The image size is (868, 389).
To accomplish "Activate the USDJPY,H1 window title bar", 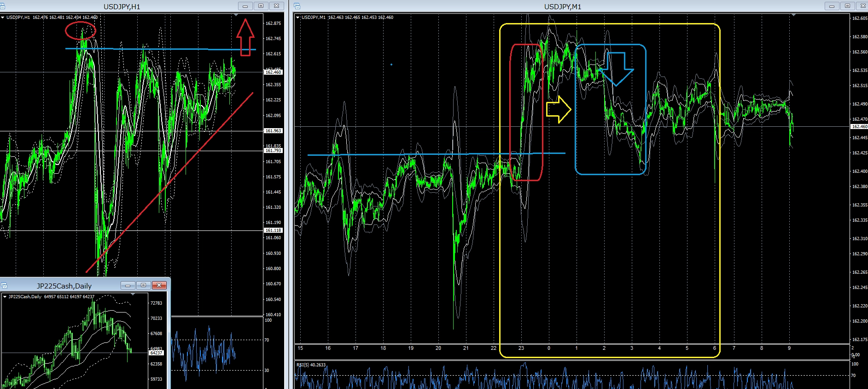I will point(122,6).
